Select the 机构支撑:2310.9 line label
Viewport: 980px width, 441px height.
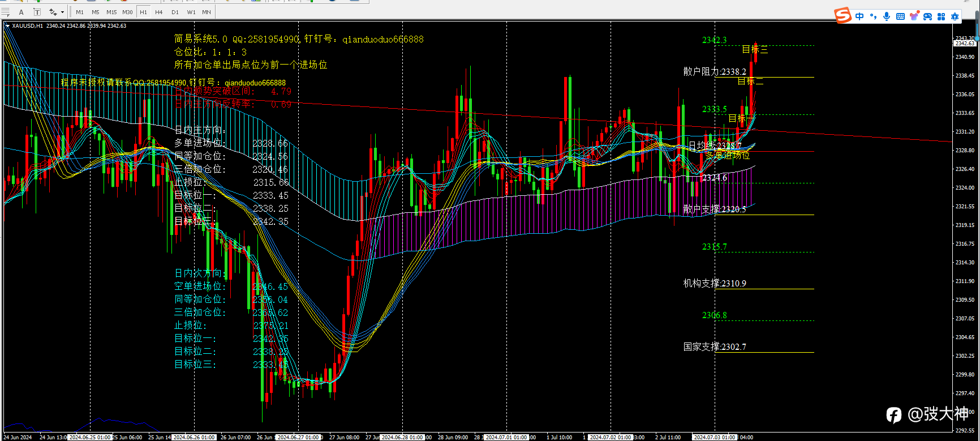coord(715,284)
